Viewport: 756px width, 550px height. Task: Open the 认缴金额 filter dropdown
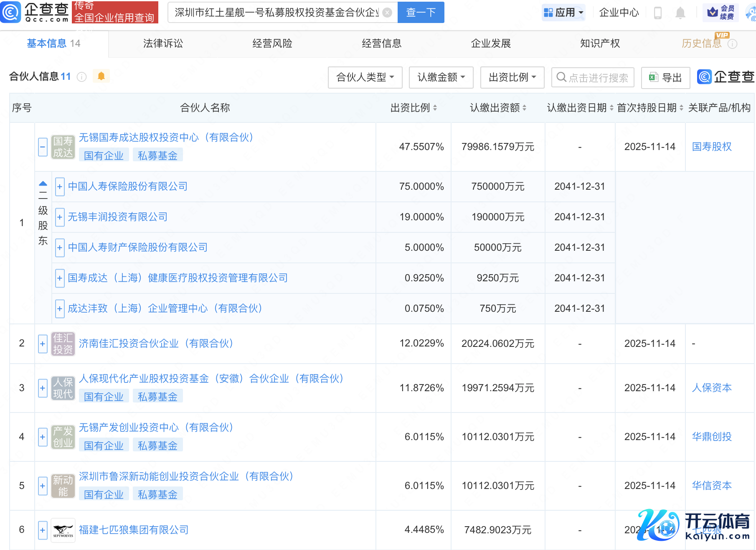[441, 77]
